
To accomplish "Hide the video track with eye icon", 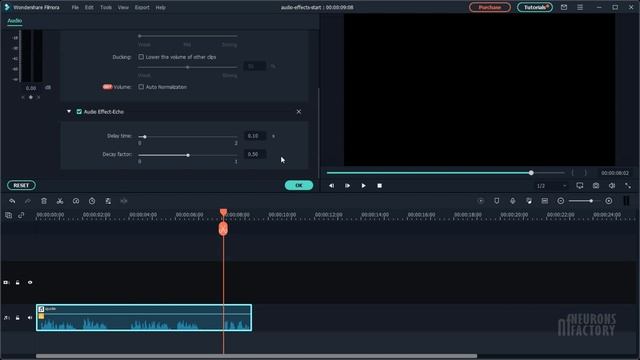I will click(x=30, y=282).
